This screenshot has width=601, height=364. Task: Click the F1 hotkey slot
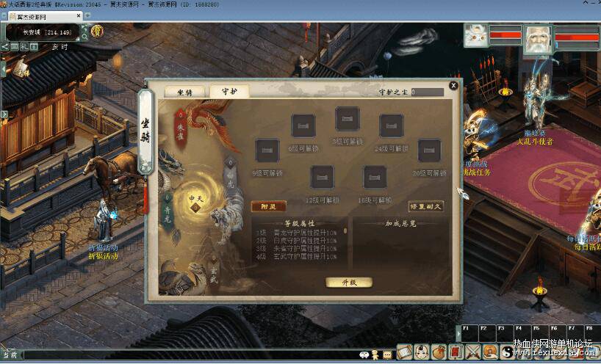470,333
